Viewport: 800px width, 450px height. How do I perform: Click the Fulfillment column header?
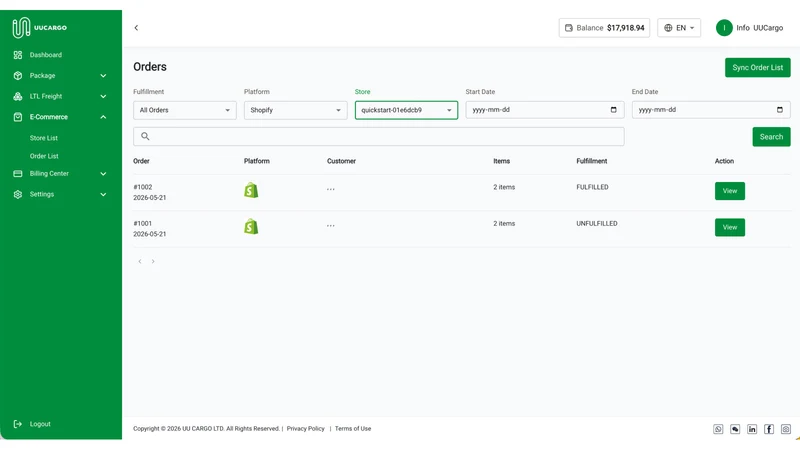[x=592, y=161]
